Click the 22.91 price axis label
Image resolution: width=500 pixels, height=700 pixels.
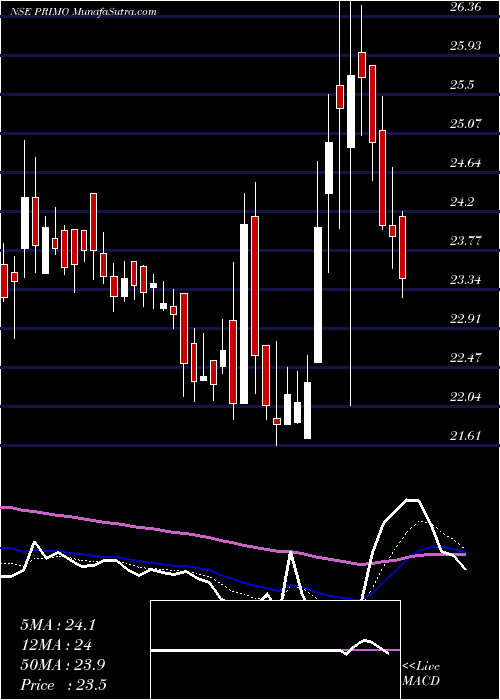(x=466, y=318)
